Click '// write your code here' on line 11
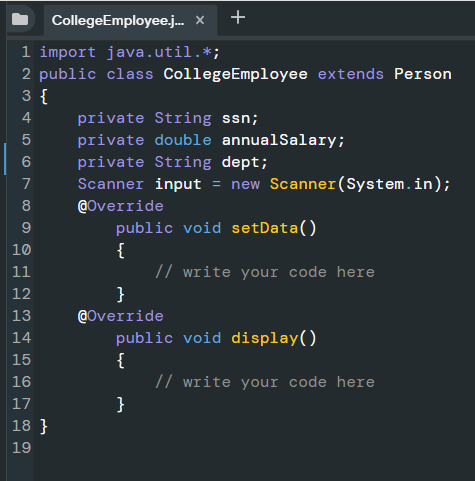This screenshot has width=475, height=481. [x=265, y=272]
